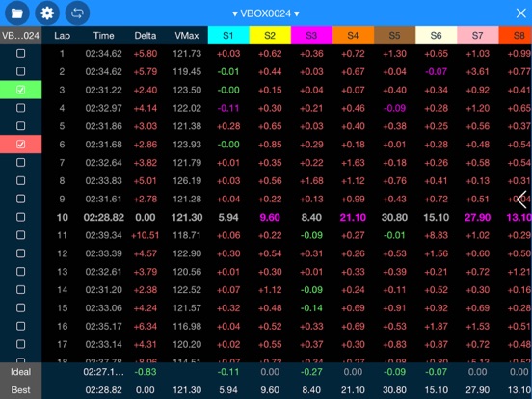Click lap number 13
The image size is (532, 399).
click(x=63, y=272)
